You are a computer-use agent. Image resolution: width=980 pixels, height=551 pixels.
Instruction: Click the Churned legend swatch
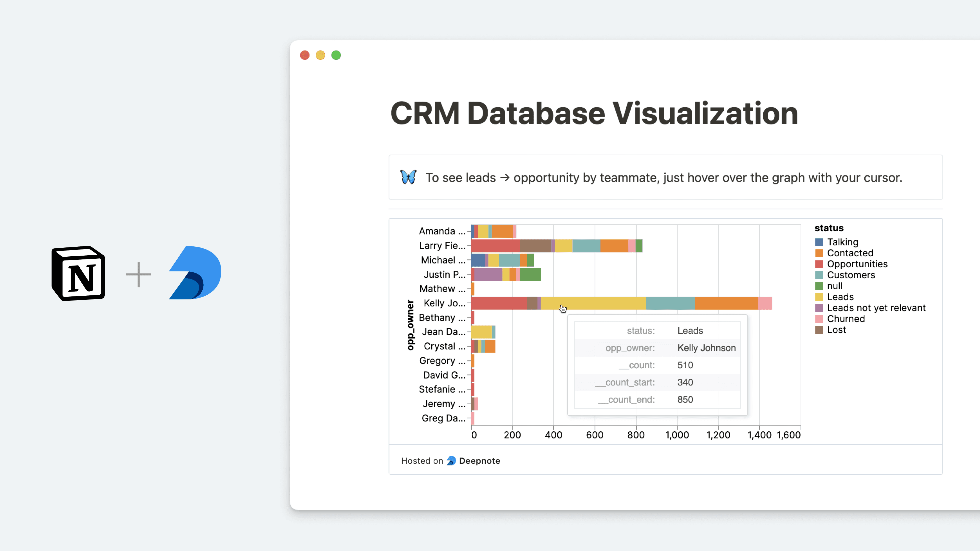pos(819,319)
